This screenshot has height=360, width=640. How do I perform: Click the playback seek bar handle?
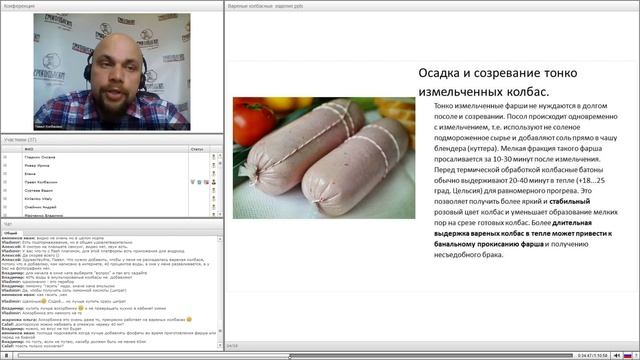(290, 356)
